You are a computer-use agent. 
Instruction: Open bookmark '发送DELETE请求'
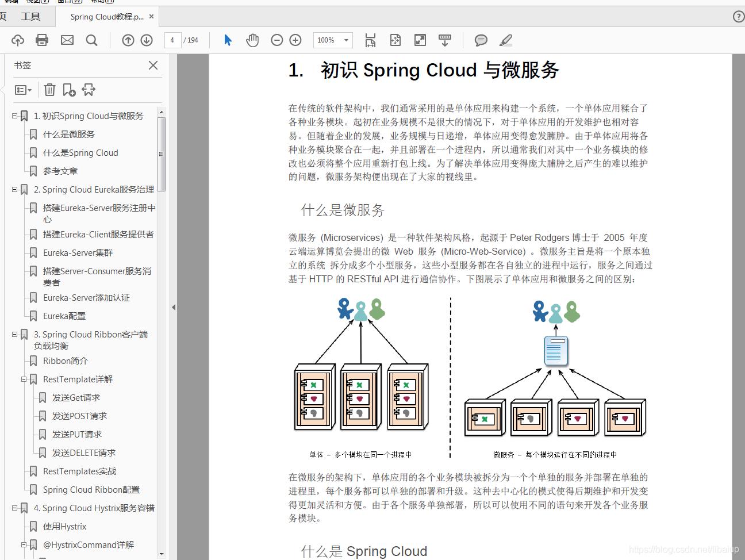click(84, 452)
